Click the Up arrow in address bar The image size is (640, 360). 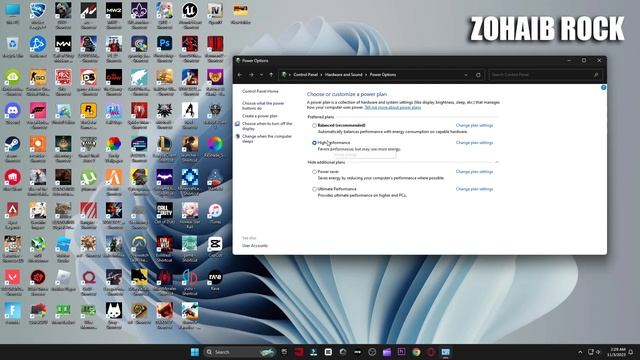[x=271, y=75]
